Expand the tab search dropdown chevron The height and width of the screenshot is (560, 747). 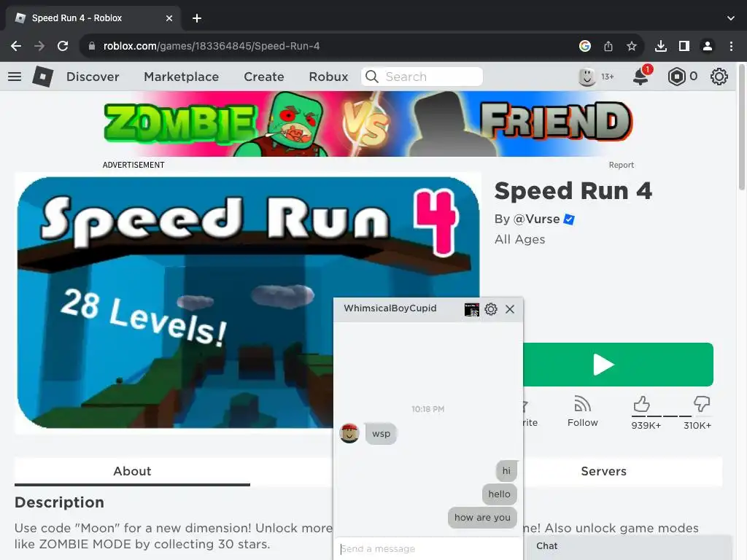pos(731,18)
